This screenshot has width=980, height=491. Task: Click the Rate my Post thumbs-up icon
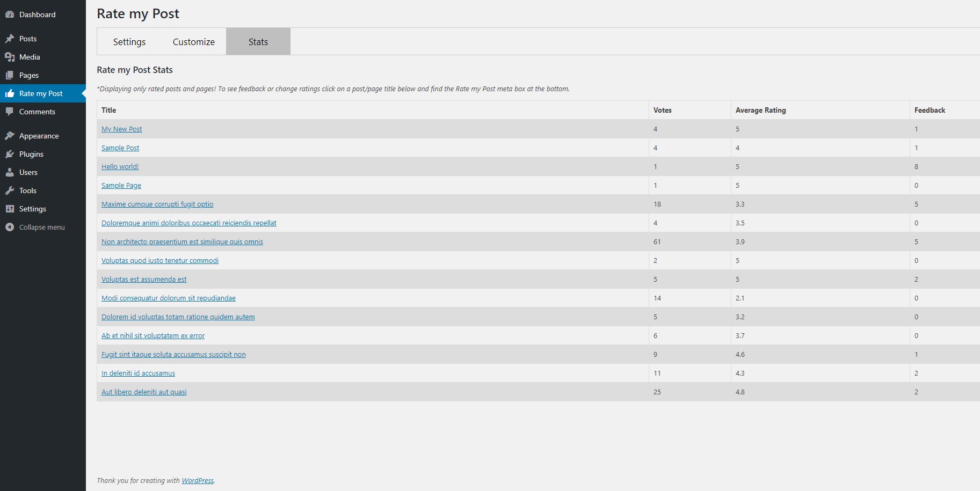[10, 93]
